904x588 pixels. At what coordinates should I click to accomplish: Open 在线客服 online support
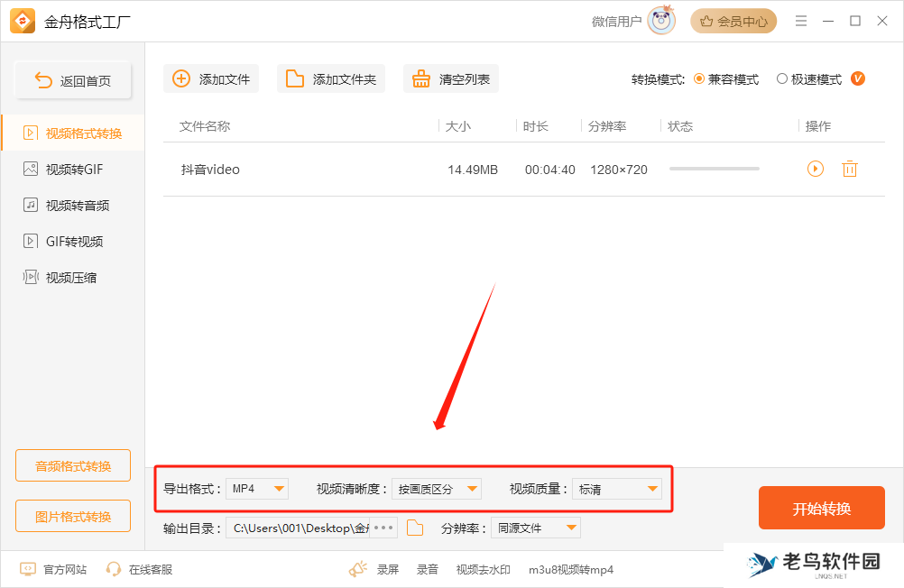pyautogui.click(x=139, y=570)
